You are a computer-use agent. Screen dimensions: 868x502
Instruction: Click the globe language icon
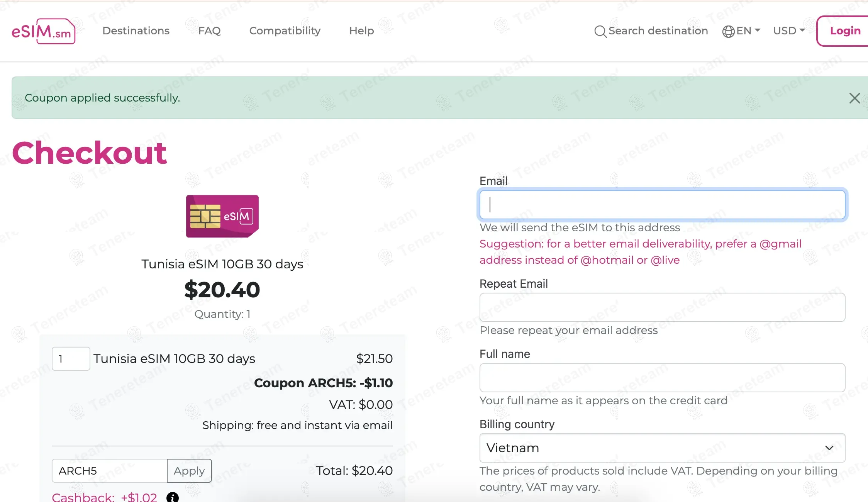coord(728,31)
